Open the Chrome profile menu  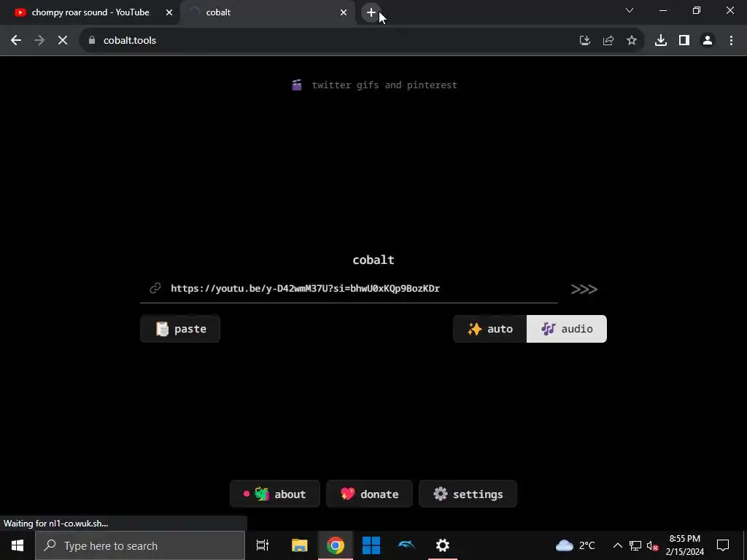[708, 41]
